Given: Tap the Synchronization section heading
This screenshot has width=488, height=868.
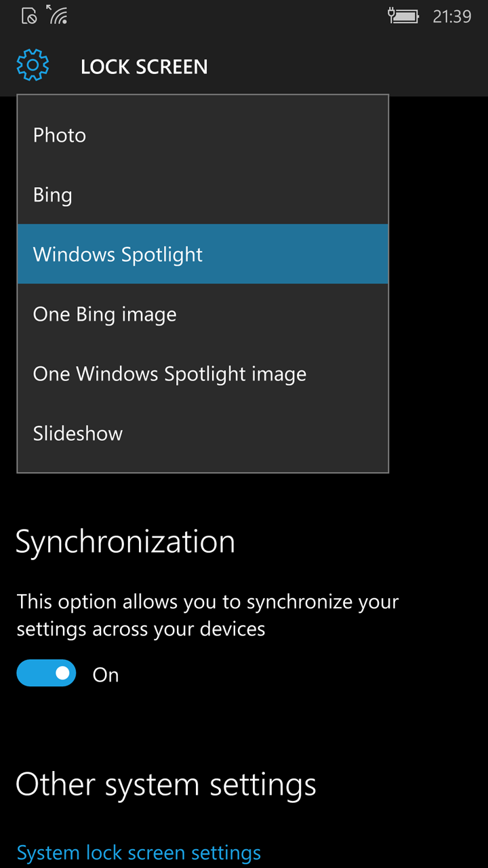Looking at the screenshot, I should click(125, 542).
